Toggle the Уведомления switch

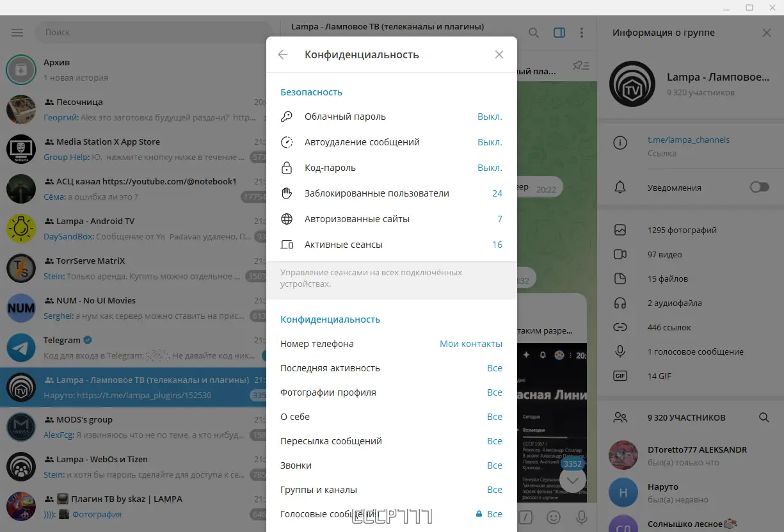click(760, 188)
